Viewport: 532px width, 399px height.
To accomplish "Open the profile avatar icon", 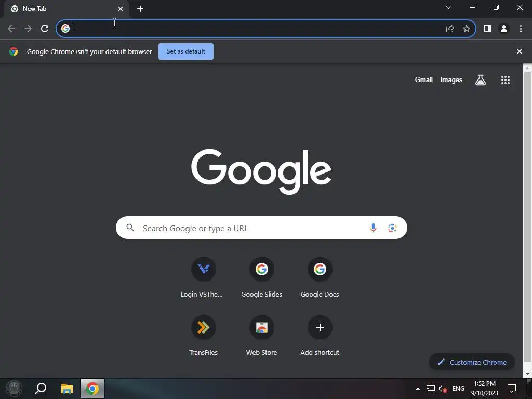I will click(504, 29).
